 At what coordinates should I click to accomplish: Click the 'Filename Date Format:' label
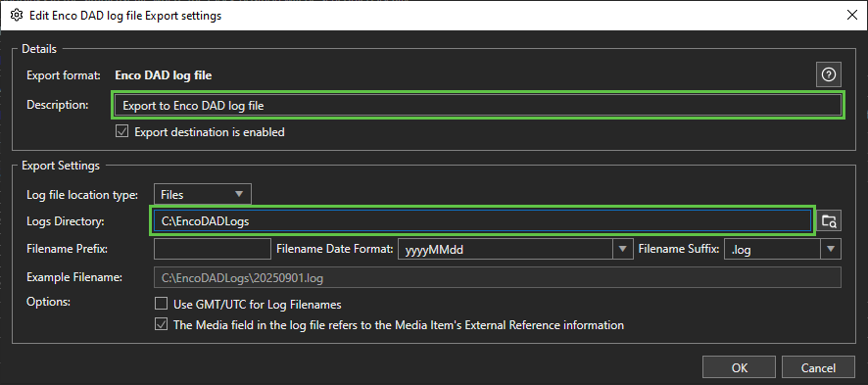(x=335, y=249)
